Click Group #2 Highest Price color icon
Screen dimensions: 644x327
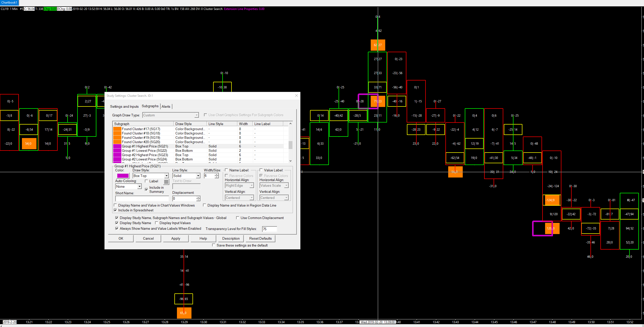pyautogui.click(x=117, y=155)
